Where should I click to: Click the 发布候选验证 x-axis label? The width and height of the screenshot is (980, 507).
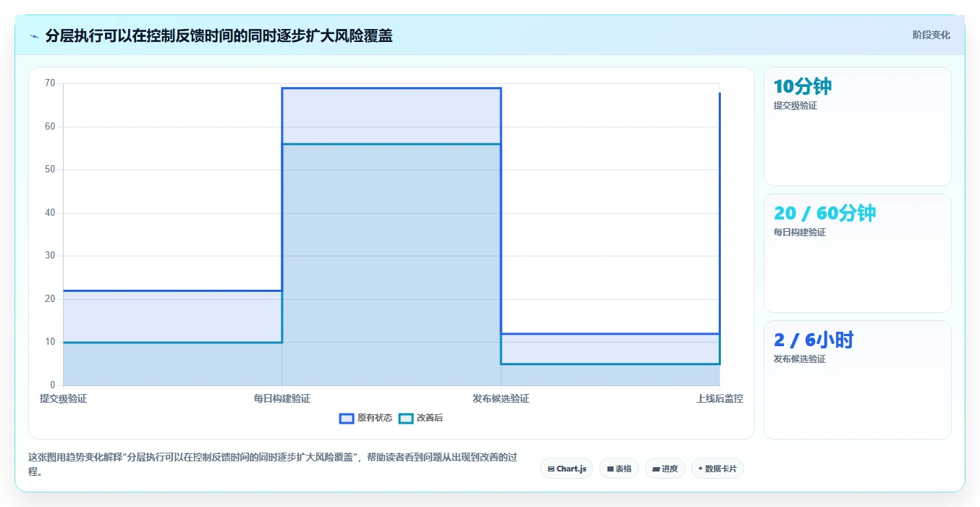tap(501, 398)
